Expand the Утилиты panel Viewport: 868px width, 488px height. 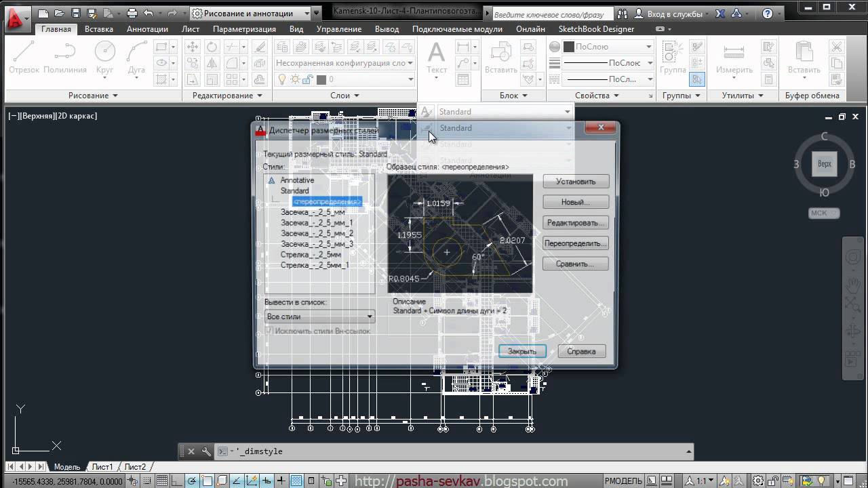pyautogui.click(x=743, y=96)
